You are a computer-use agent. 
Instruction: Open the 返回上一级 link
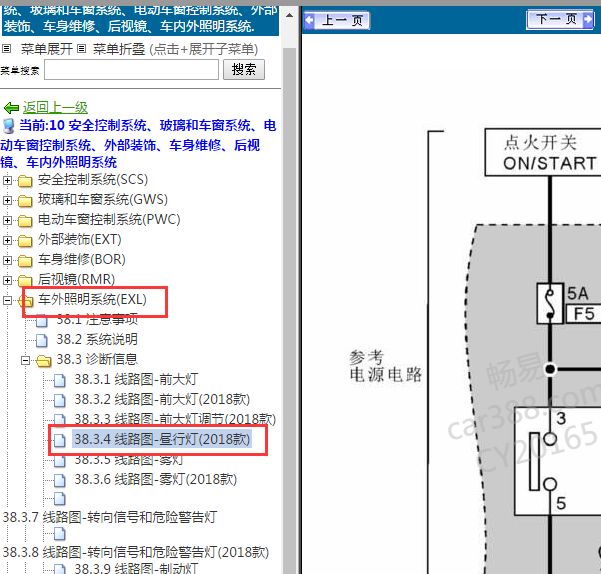[x=55, y=107]
